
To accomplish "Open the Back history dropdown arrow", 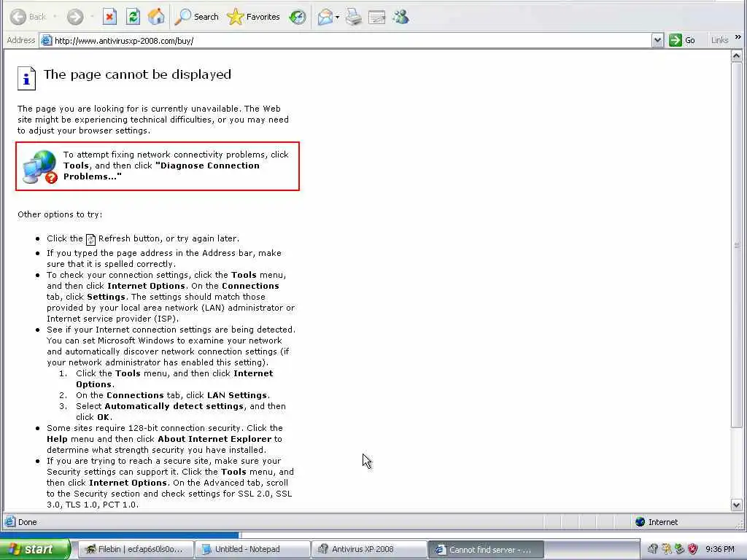I will click(x=55, y=17).
